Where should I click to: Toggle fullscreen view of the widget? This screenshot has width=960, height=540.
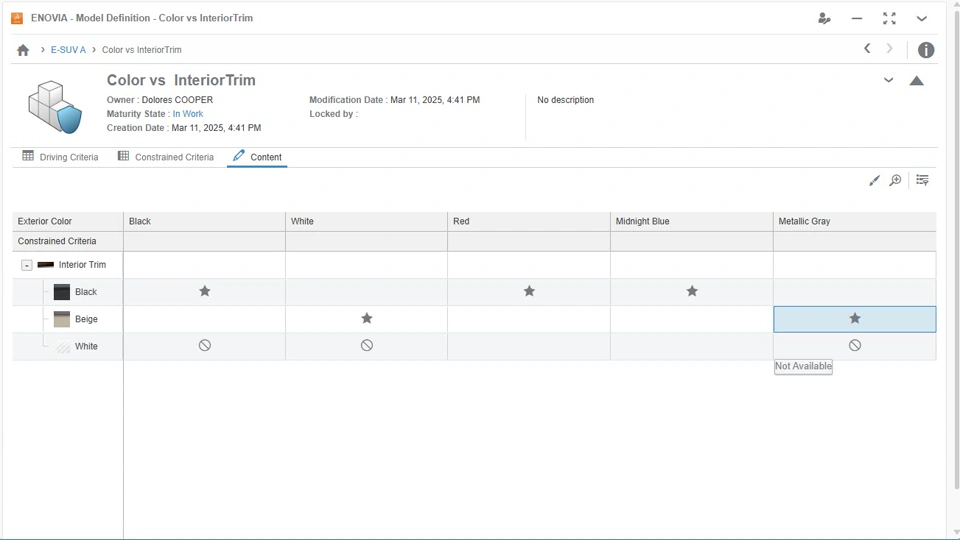[889, 18]
